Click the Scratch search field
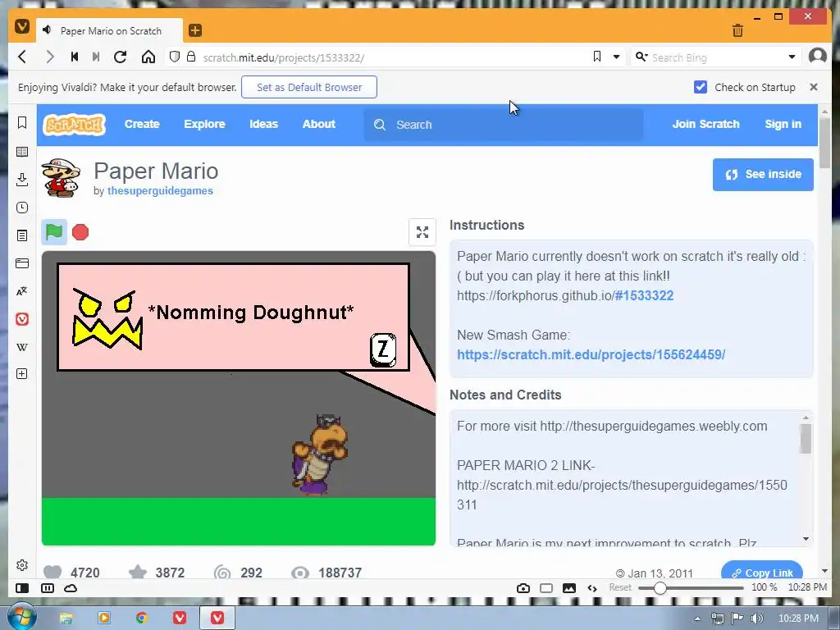This screenshot has height=630, width=840. point(504,125)
